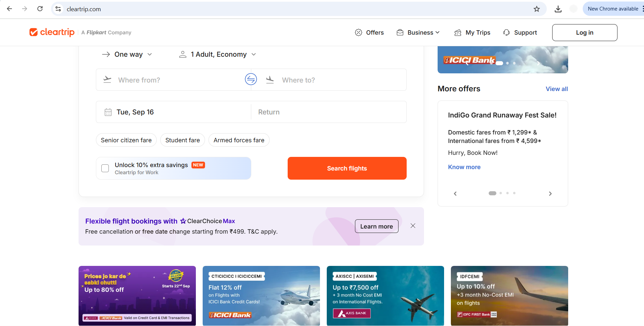This screenshot has width=644, height=326.
Task: Open the 1 Adult, Economy traveller dropdown
Action: tap(218, 54)
